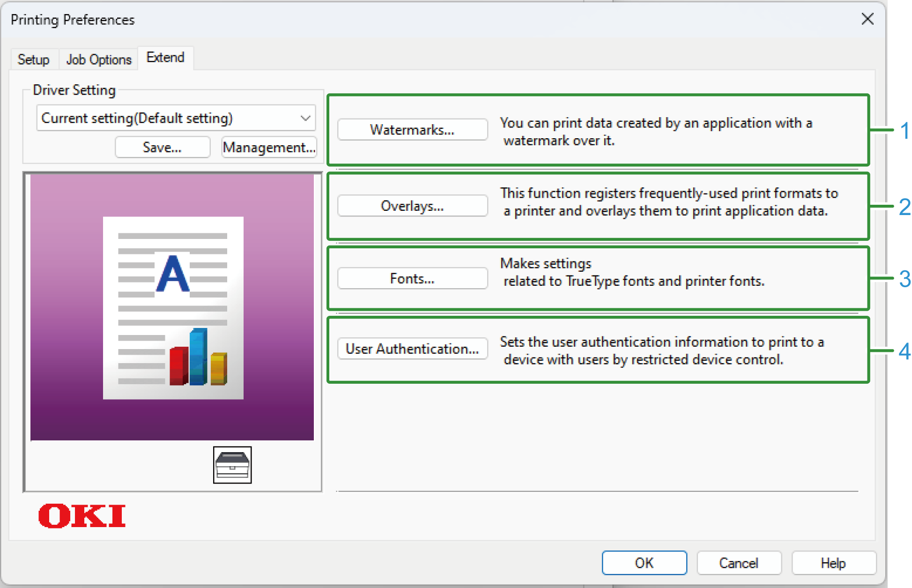
Task: Open the Help button
Action: [833, 563]
